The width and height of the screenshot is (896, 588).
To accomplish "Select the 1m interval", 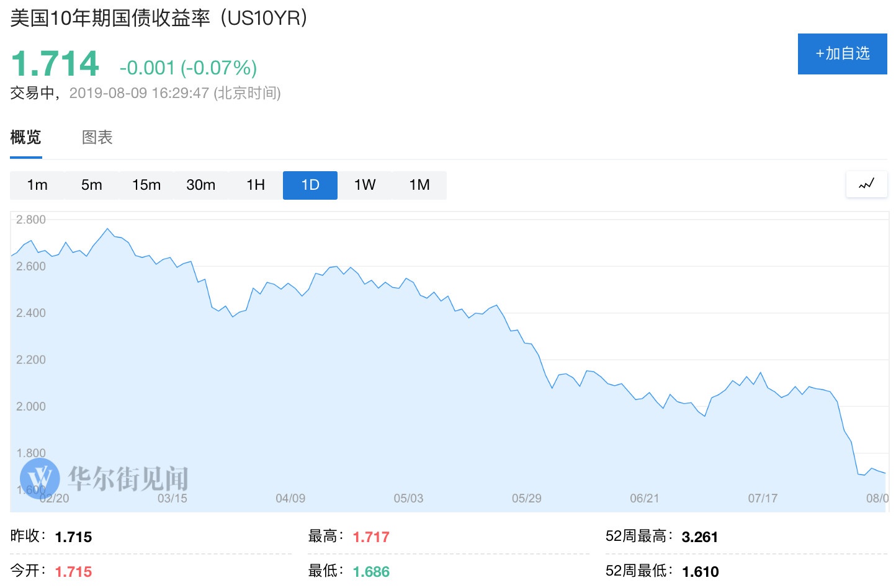I will tap(37, 185).
